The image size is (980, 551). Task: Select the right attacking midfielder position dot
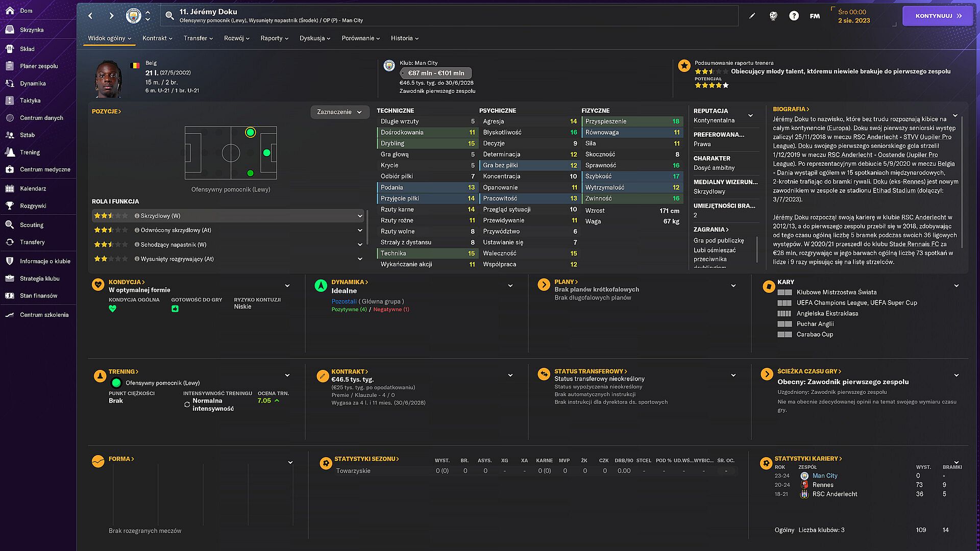[x=250, y=173]
